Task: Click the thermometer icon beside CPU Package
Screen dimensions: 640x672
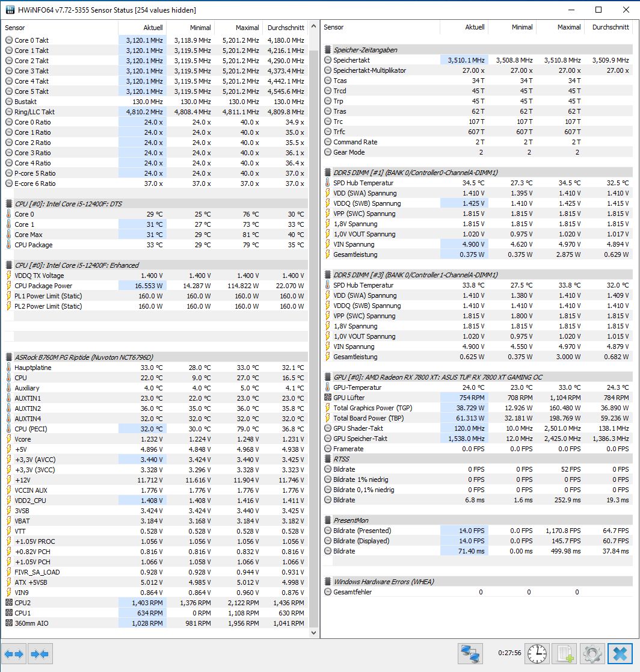Action: (x=9, y=245)
